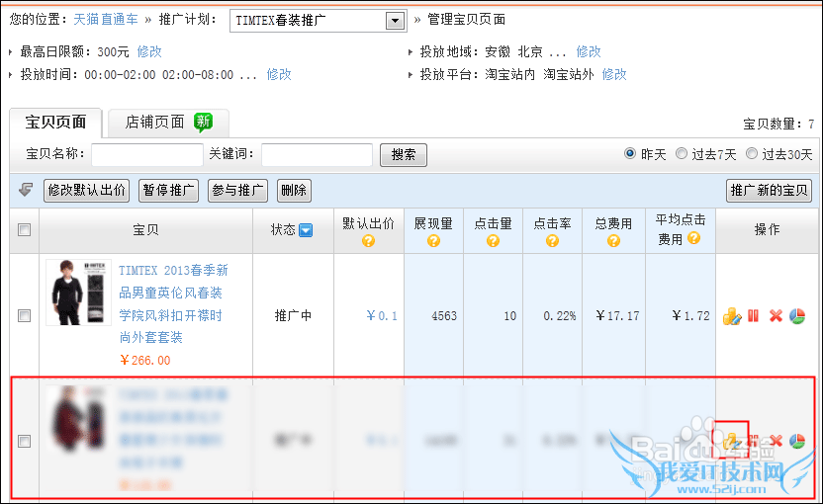Click 修改 next to 投放平台
The image size is (823, 504).
(x=614, y=74)
